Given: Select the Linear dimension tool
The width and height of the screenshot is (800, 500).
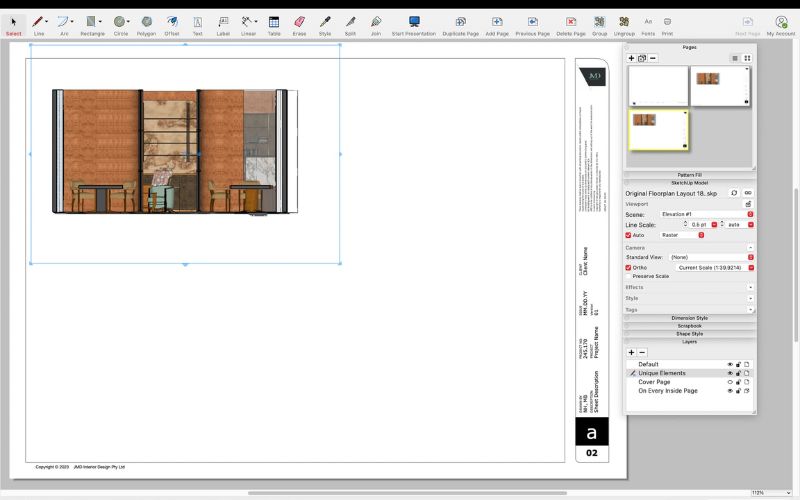Looking at the screenshot, I should pos(247,25).
